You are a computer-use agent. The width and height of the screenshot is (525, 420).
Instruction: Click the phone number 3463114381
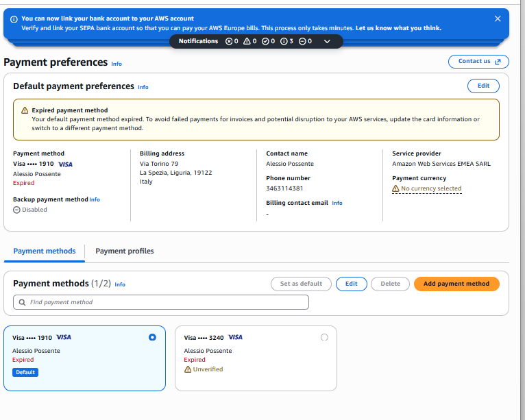pyautogui.click(x=284, y=188)
